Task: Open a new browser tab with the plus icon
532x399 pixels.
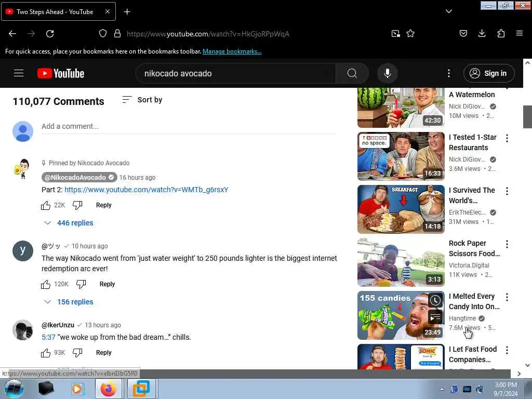Action: 127,12
